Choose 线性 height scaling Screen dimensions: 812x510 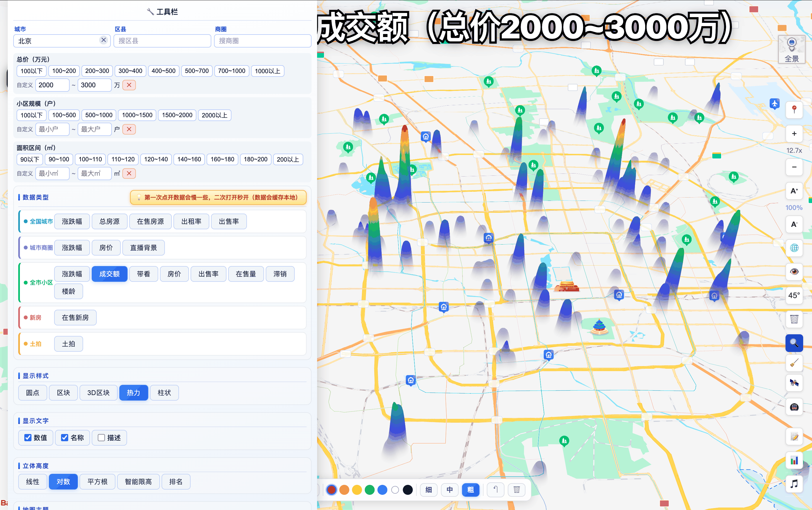[x=33, y=482]
